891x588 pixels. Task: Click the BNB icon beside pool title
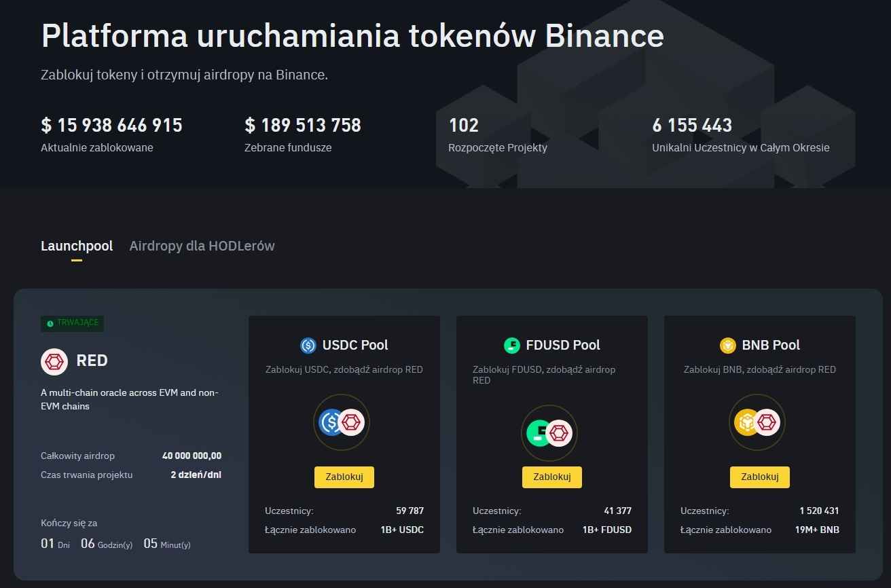point(728,346)
